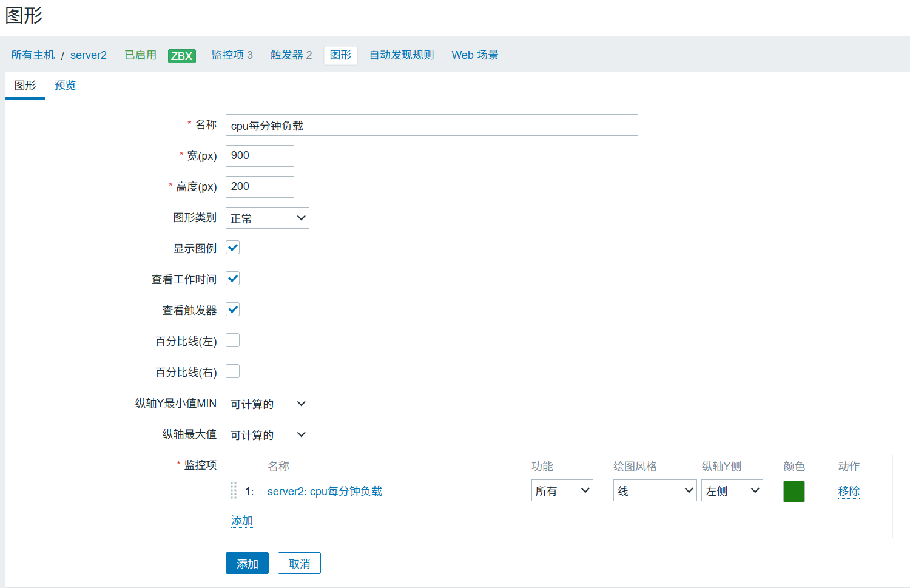Click 移除 to remove the item
Viewport: 910px width, 588px height.
coord(849,492)
